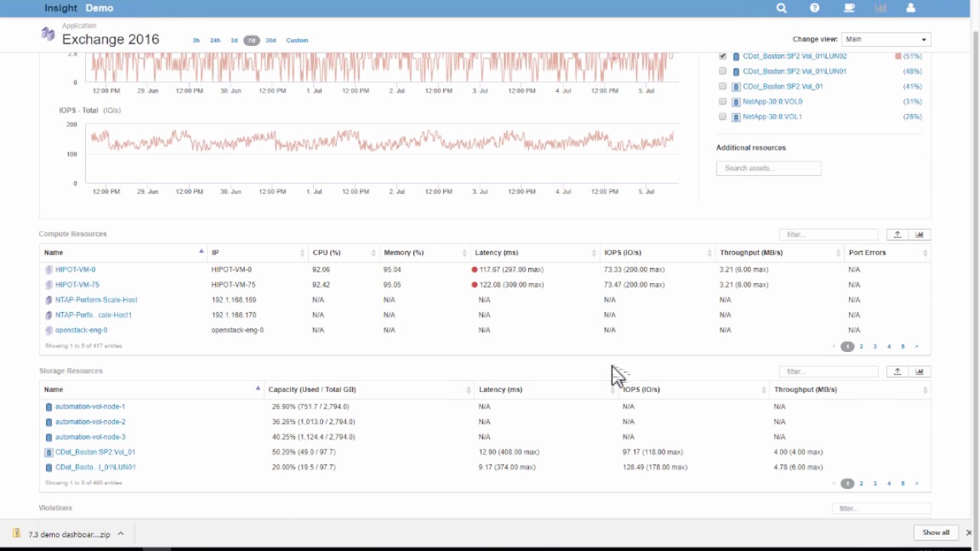
Task: Select the 30d time range
Action: click(x=270, y=41)
